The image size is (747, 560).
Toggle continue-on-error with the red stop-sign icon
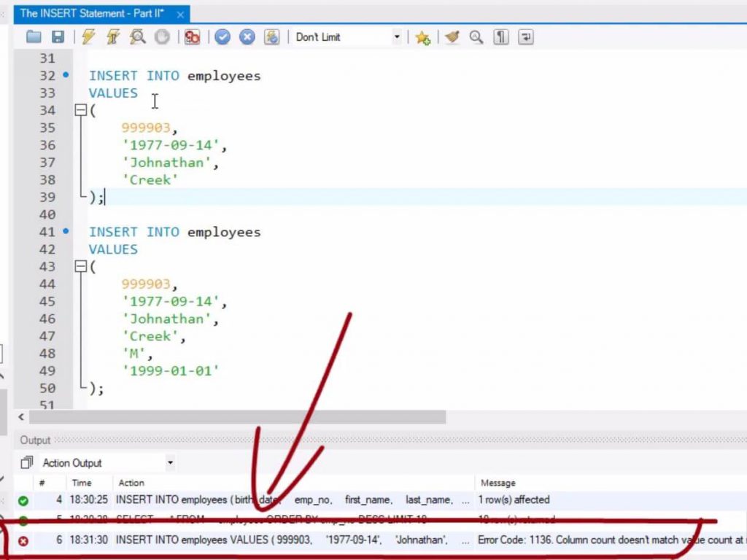192,36
